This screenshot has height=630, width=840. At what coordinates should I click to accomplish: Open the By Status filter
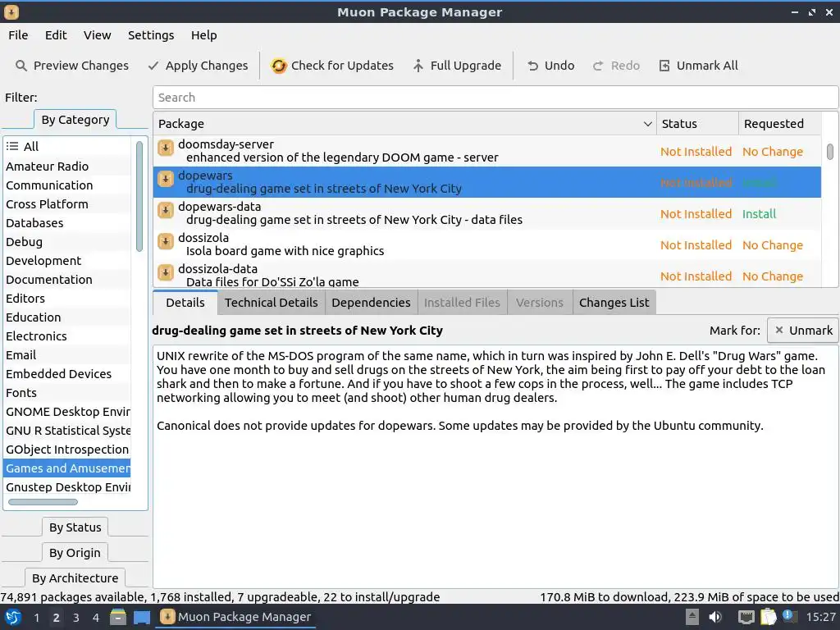coord(75,527)
